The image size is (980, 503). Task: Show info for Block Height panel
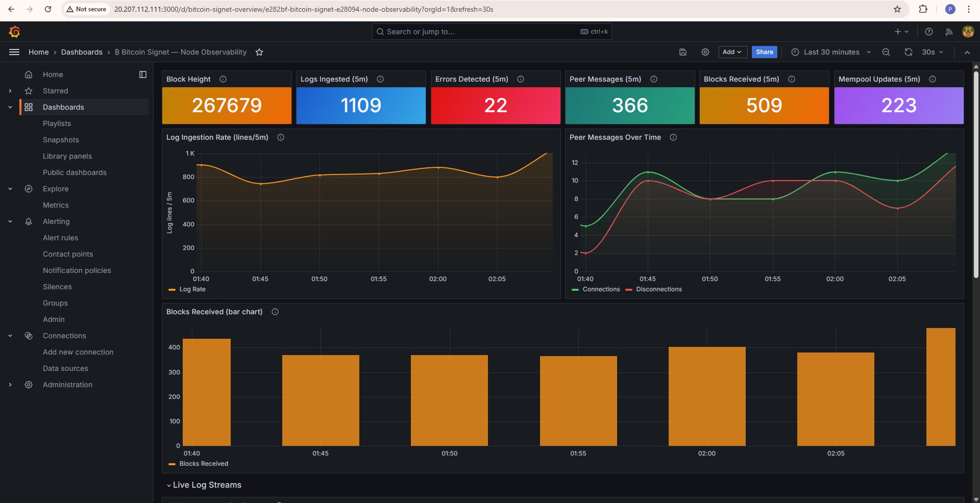[x=223, y=79]
